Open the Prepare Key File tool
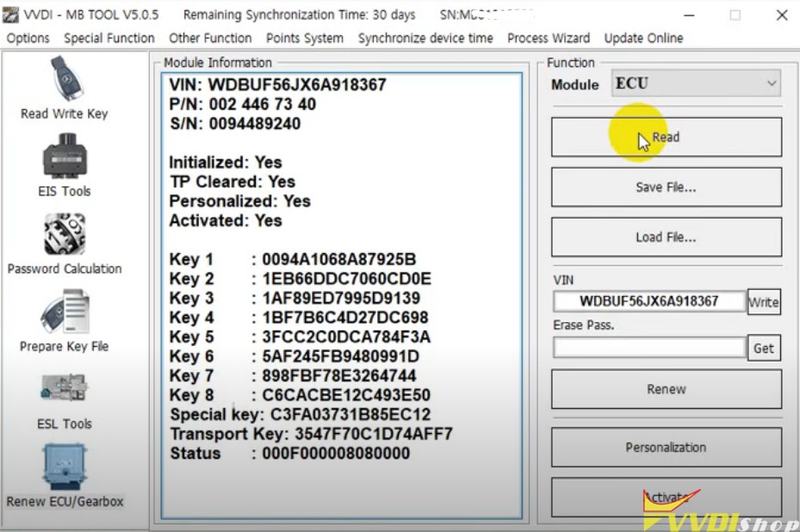This screenshot has height=532, width=800. [65, 321]
